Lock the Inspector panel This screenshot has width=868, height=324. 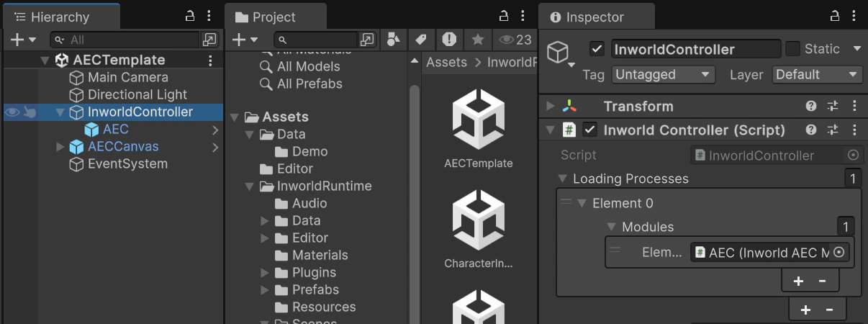(835, 16)
